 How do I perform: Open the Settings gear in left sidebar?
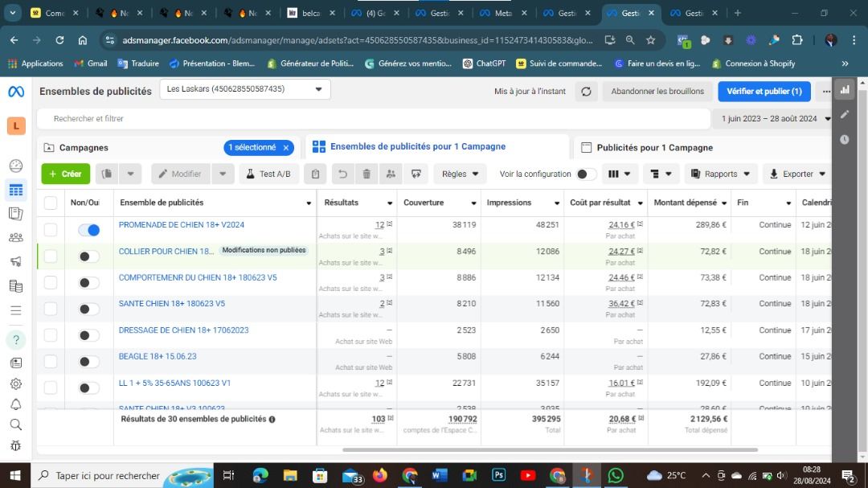pyautogui.click(x=16, y=383)
